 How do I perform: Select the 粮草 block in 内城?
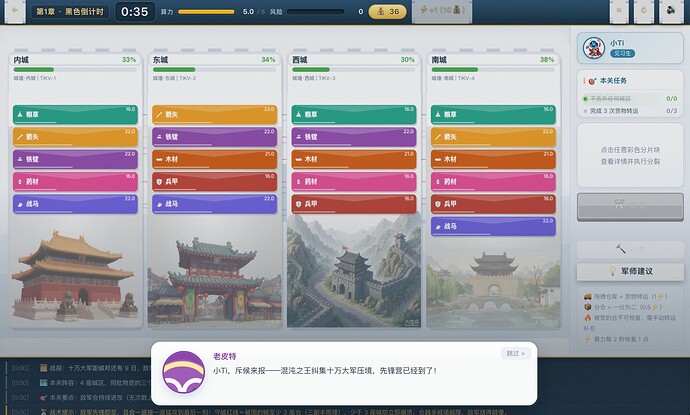75,114
